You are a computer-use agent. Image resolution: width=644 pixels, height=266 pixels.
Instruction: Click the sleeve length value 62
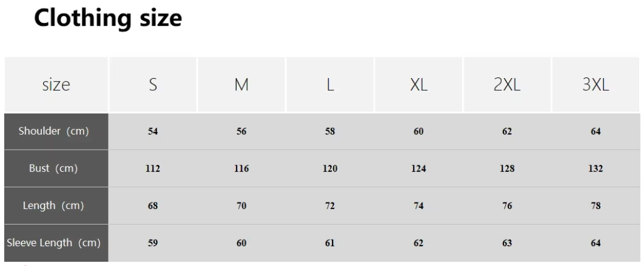point(418,243)
